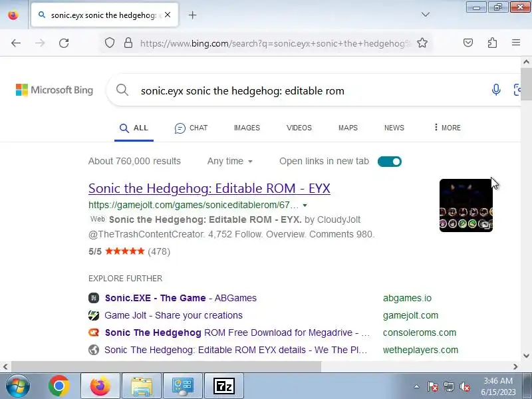Click the Firefox address bar URL

[x=275, y=43]
